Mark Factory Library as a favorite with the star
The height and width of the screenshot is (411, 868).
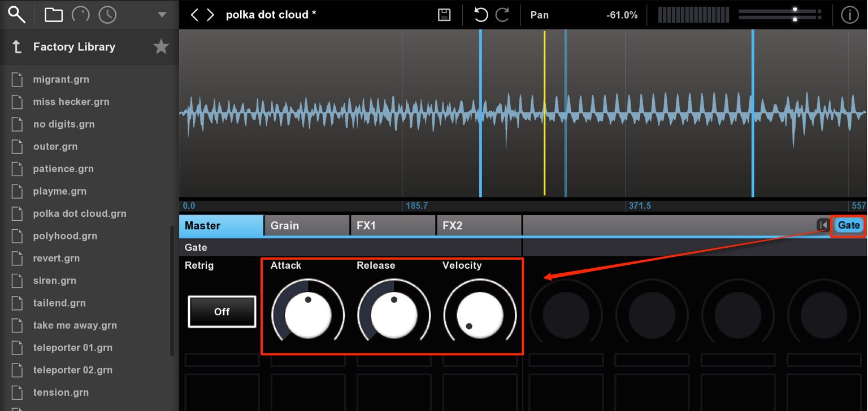pos(162,47)
